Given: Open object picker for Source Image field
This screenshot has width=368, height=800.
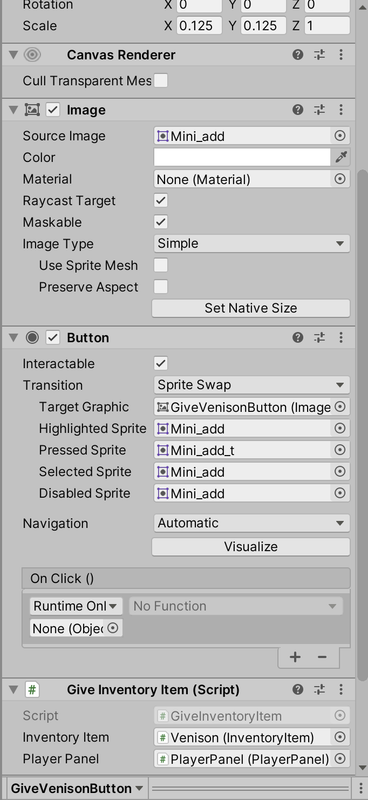Looking at the screenshot, I should coord(340,136).
